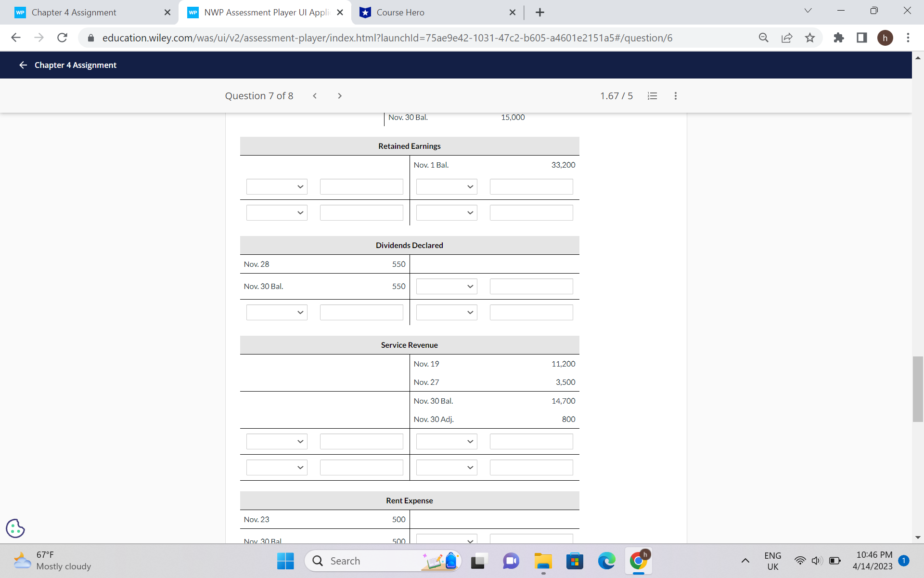Image resolution: width=924 pixels, height=578 pixels.
Task: Click the share icon in the address bar
Action: click(786, 38)
